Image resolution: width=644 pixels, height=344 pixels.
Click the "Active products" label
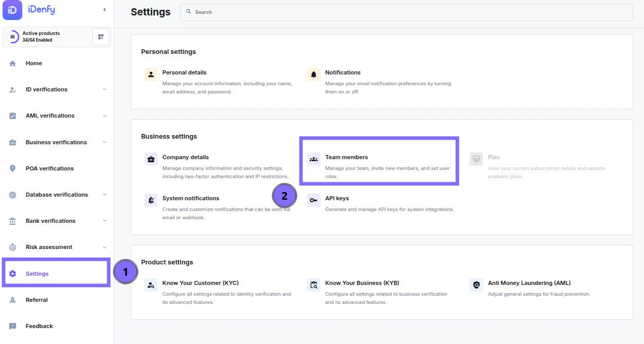(x=41, y=33)
